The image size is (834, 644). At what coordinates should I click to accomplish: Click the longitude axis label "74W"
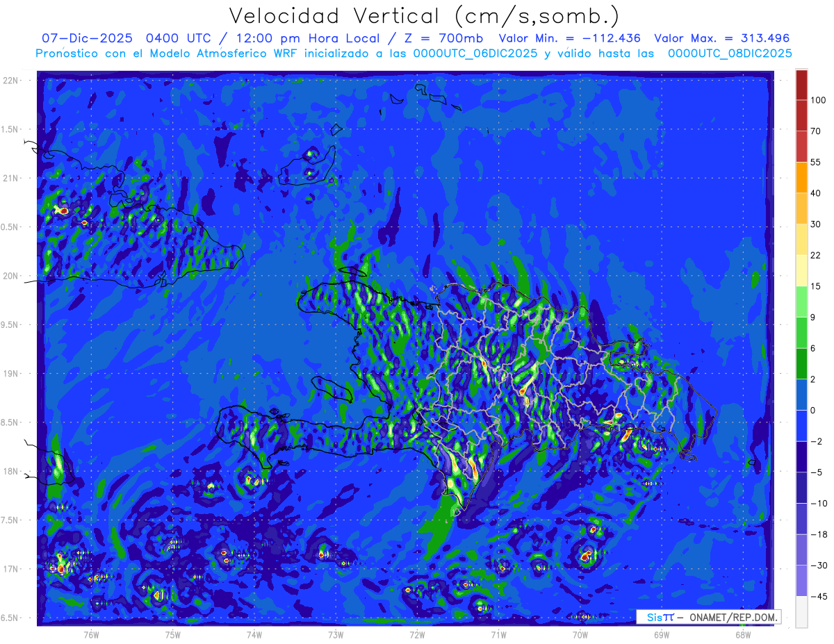254,635
